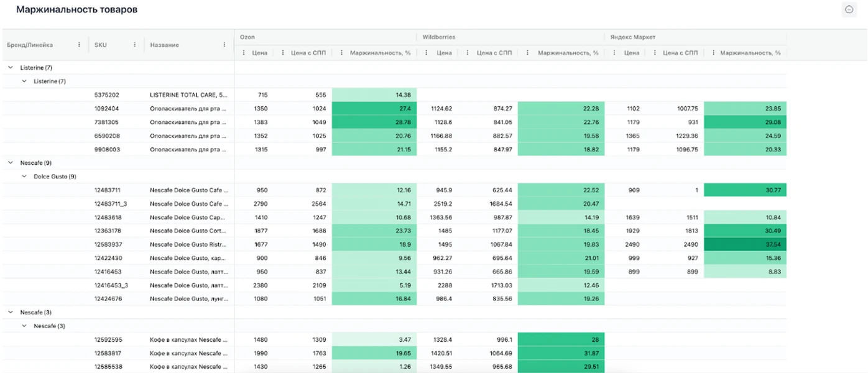Select SKU cell 12583817
Image resolution: width=868 pixels, height=373 pixels.
click(108, 354)
